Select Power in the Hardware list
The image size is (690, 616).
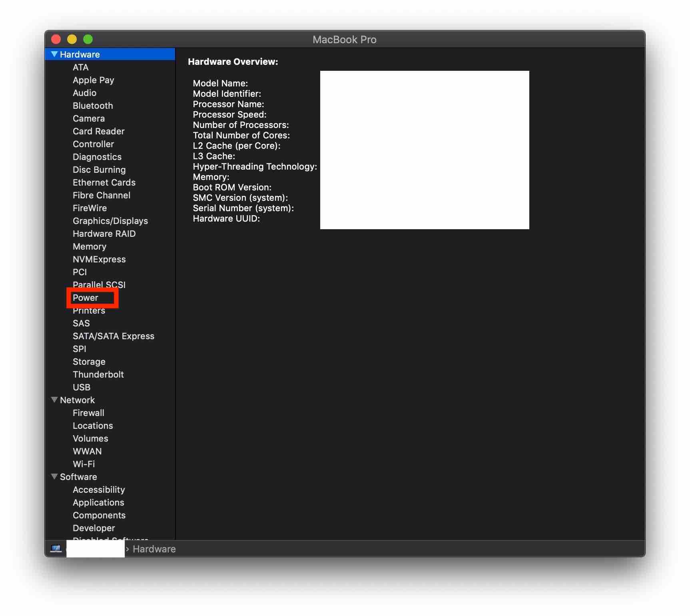pos(86,298)
